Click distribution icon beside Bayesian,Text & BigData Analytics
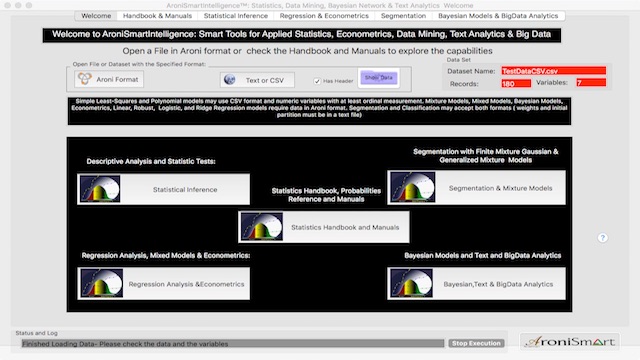The image size is (640, 360). 411,283
